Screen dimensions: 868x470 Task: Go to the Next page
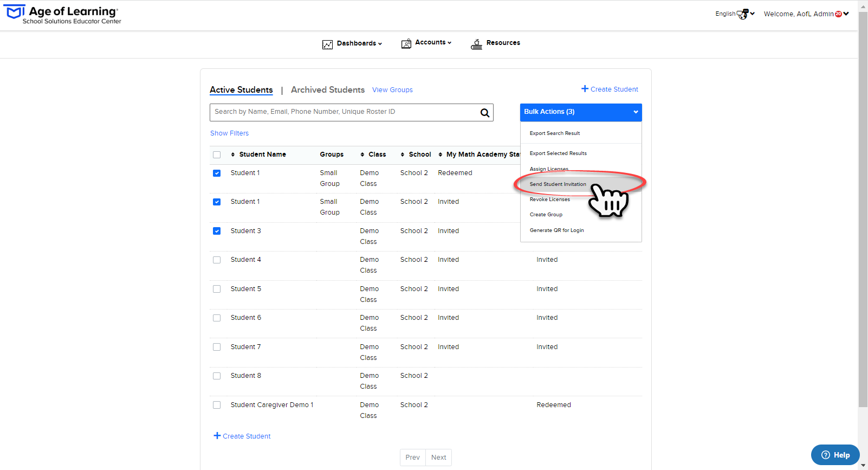click(439, 458)
